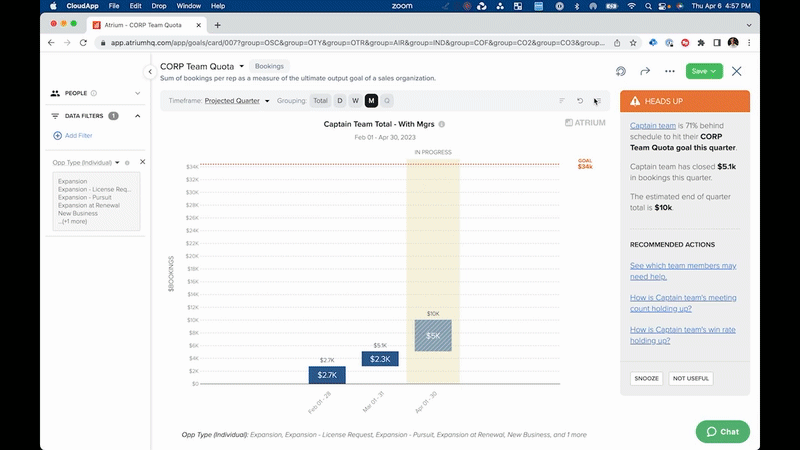Click the $2.3K March bar

click(380, 359)
